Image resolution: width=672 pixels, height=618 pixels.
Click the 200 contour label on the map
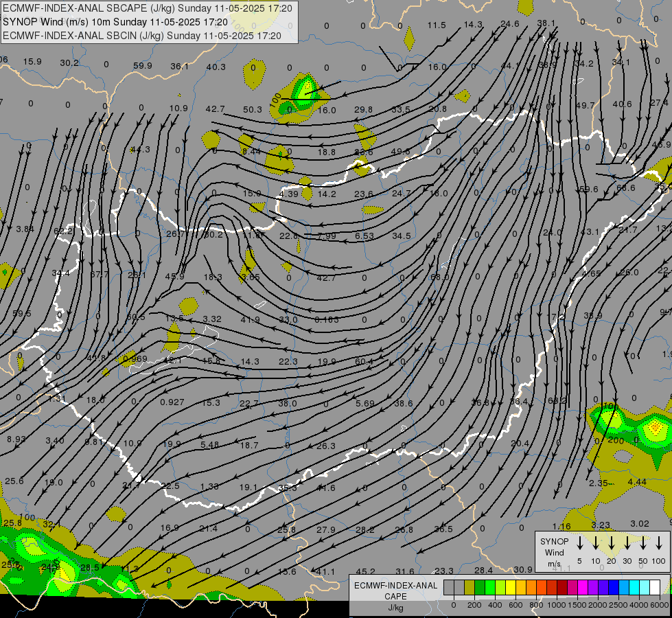point(616,440)
